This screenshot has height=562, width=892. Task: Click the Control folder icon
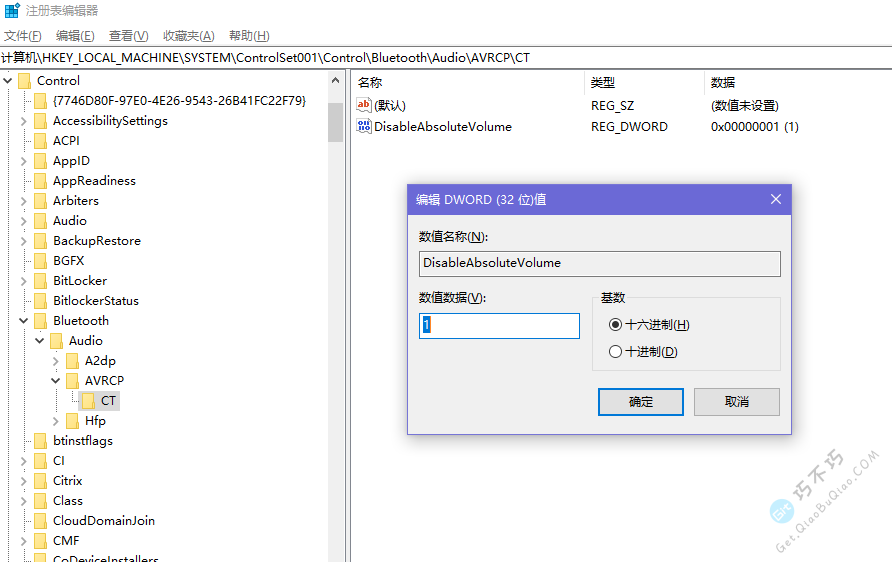click(24, 81)
